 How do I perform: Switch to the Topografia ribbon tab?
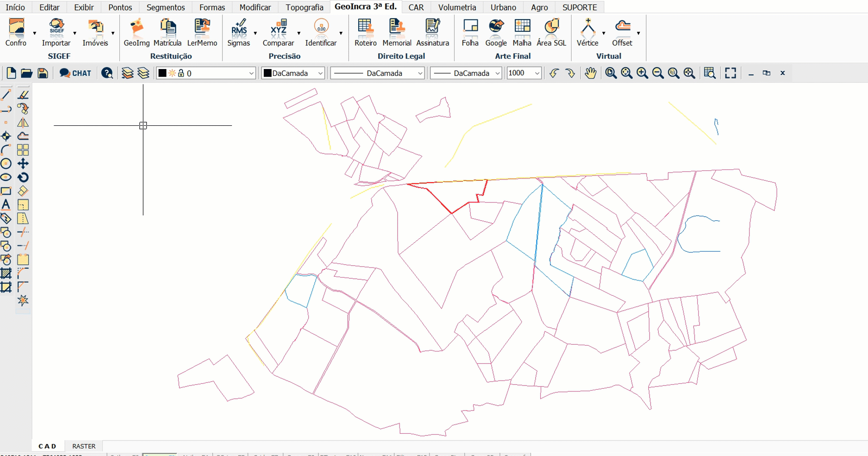304,7
